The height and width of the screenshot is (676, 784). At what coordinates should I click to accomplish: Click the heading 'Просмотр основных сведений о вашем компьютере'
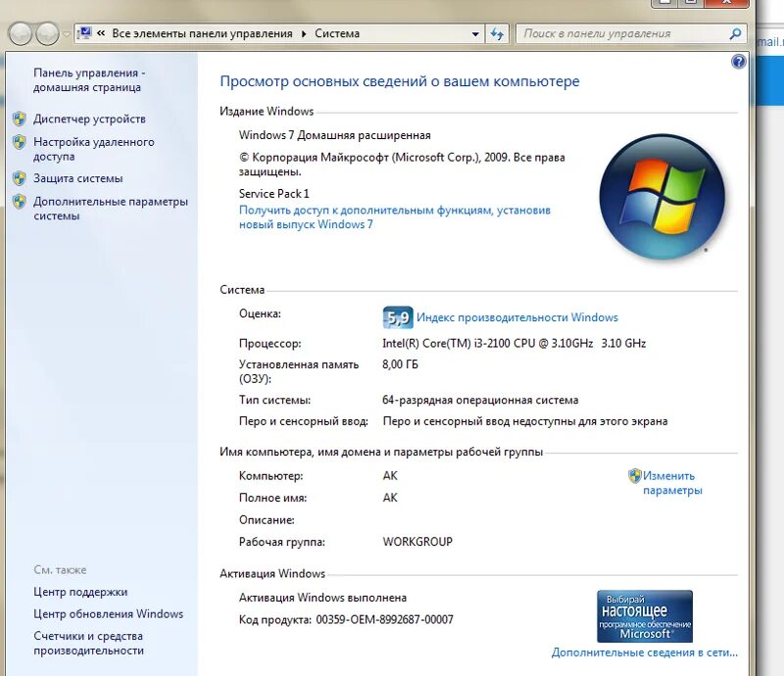[400, 81]
